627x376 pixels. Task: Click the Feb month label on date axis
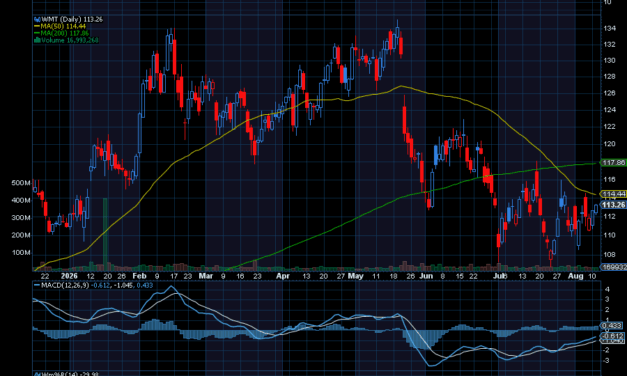click(x=139, y=276)
